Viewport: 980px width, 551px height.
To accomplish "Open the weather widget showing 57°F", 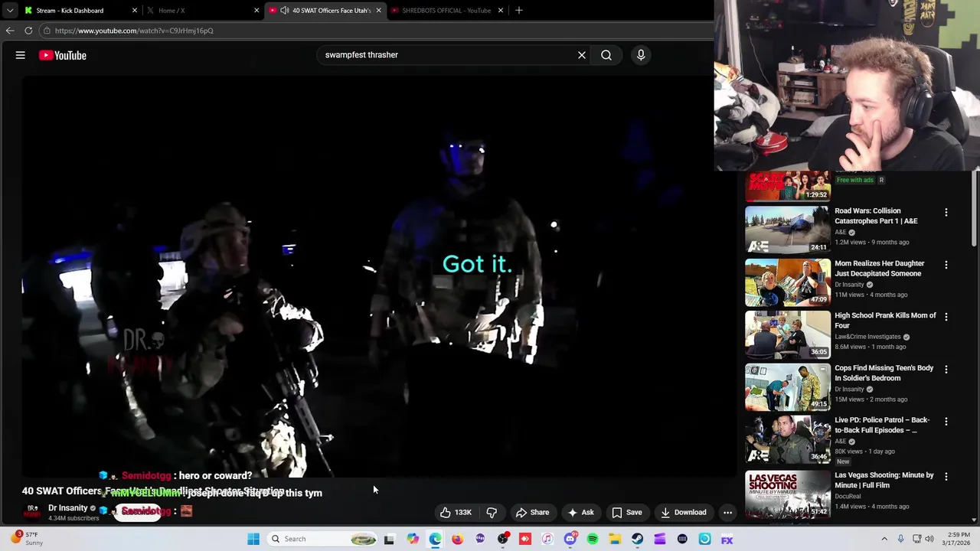I will [25, 539].
